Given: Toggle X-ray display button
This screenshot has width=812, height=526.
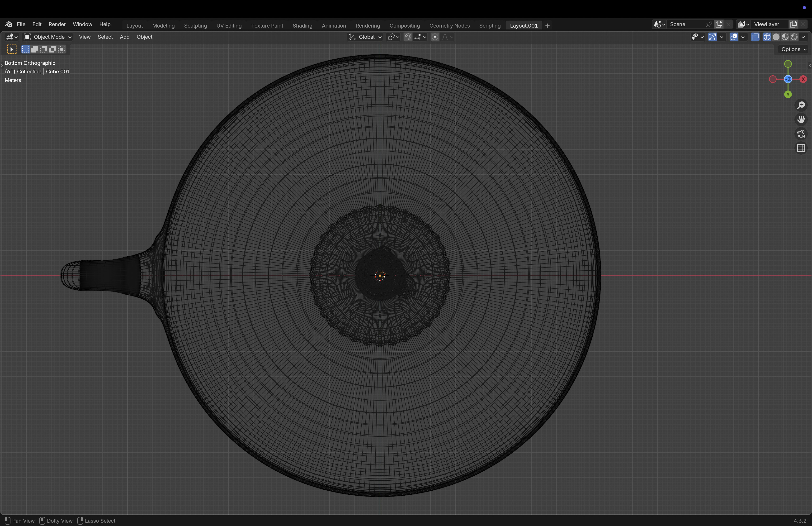Looking at the screenshot, I should (755, 37).
